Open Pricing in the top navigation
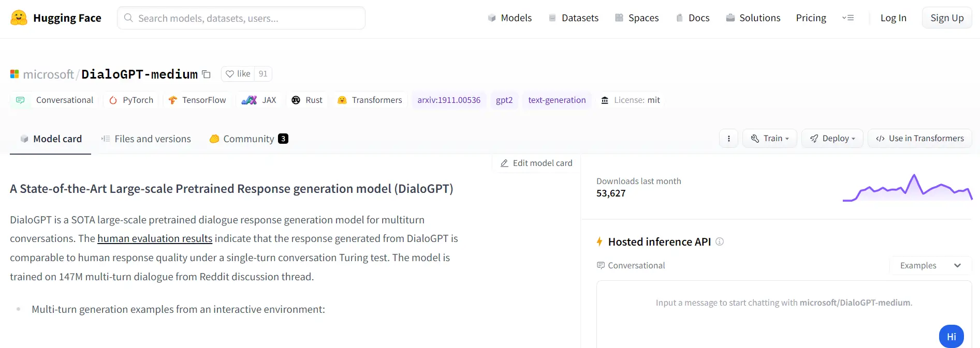The height and width of the screenshot is (348, 980). pos(811,18)
